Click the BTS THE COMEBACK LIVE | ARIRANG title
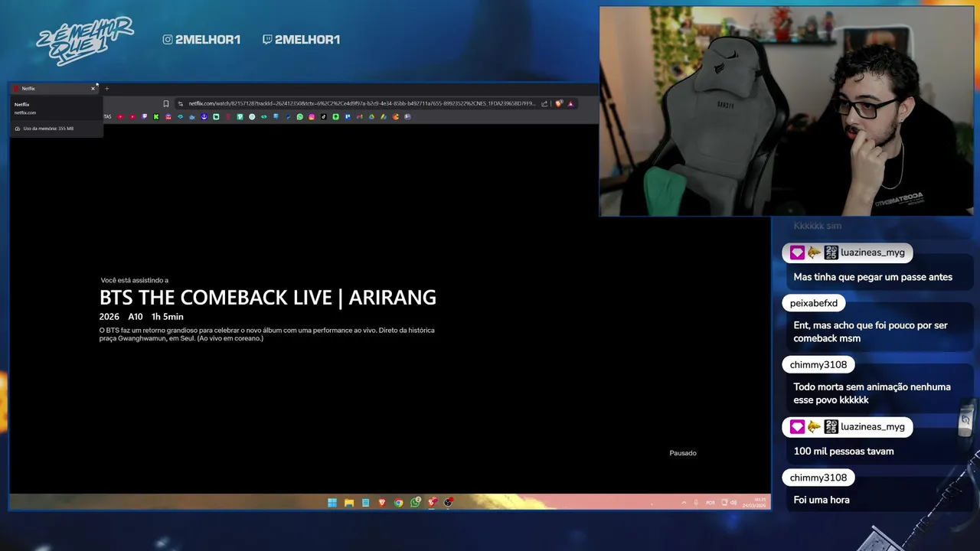This screenshot has height=551, width=980. (268, 298)
